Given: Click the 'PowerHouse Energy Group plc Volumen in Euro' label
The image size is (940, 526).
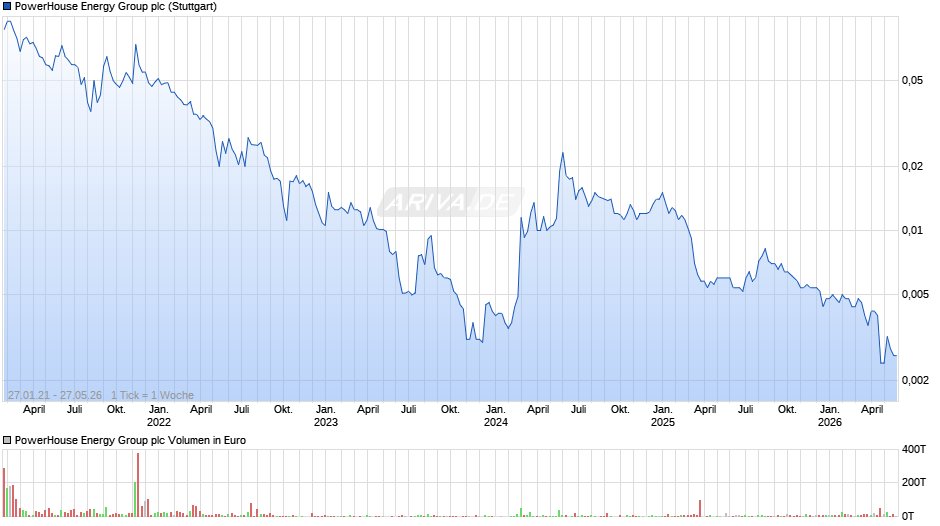Looking at the screenshot, I should tap(130, 440).
